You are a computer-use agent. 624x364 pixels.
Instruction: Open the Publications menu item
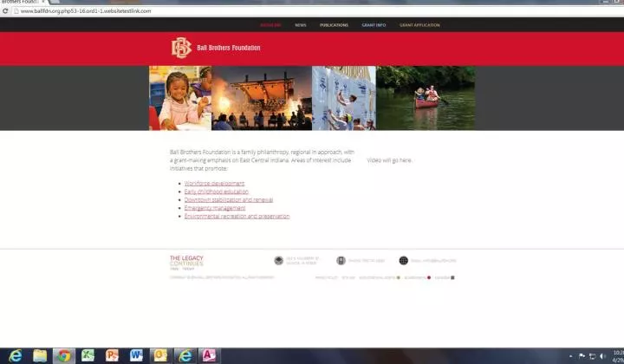[334, 25]
